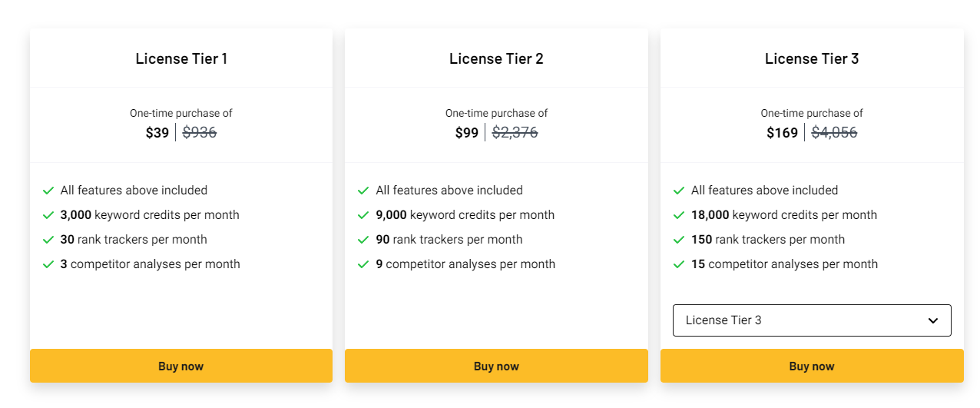
Task: Click checkmark beside 15 competitor analyses
Action: click(679, 264)
